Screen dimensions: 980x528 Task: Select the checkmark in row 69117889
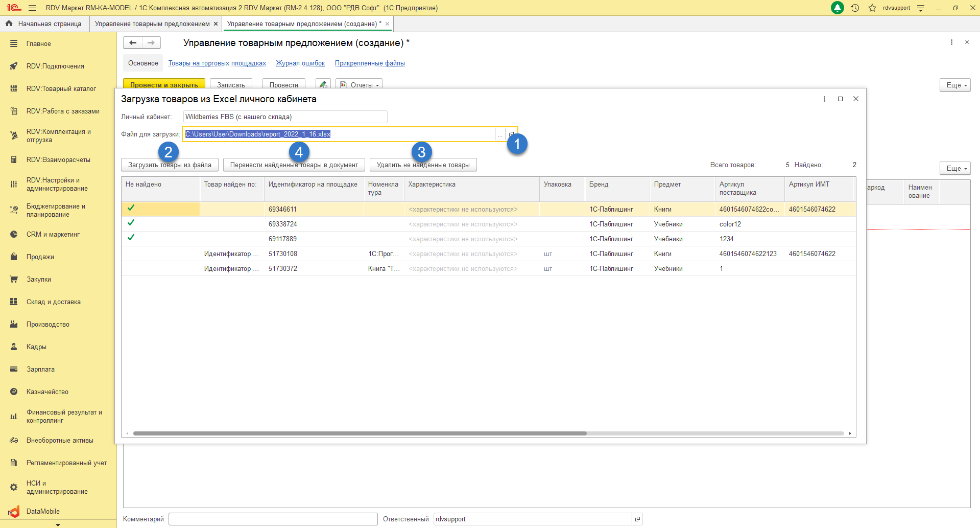(131, 238)
